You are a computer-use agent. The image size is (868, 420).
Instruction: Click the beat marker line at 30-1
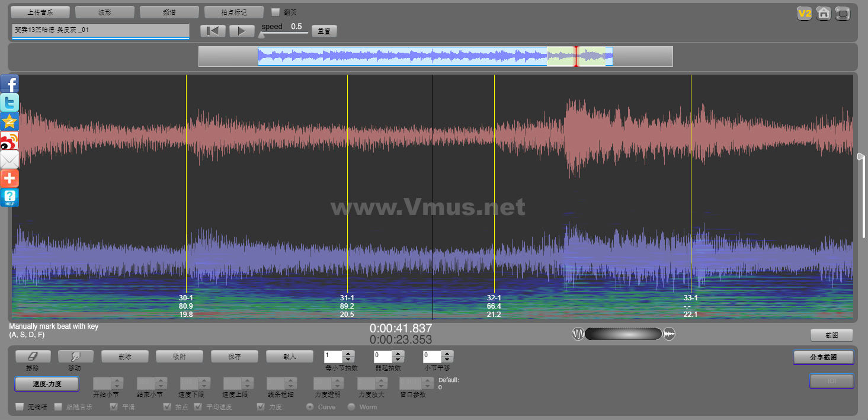pos(186,184)
